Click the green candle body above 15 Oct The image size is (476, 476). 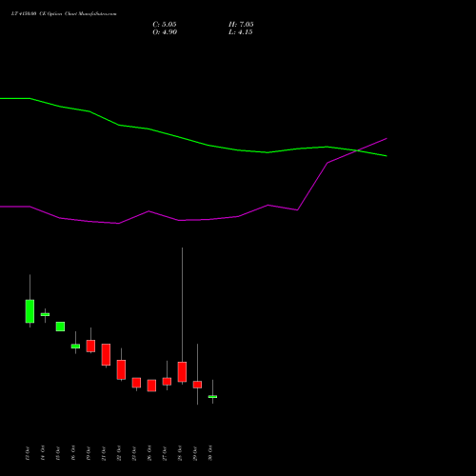coord(60,327)
